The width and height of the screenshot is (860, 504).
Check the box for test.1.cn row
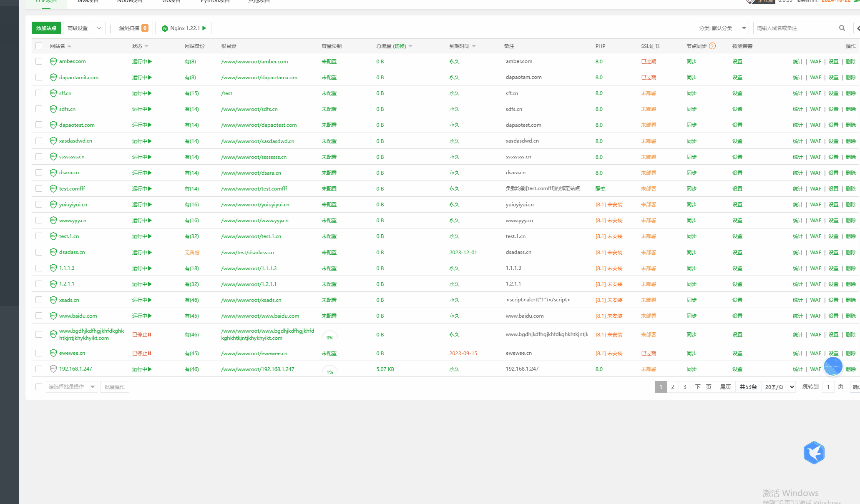point(39,236)
